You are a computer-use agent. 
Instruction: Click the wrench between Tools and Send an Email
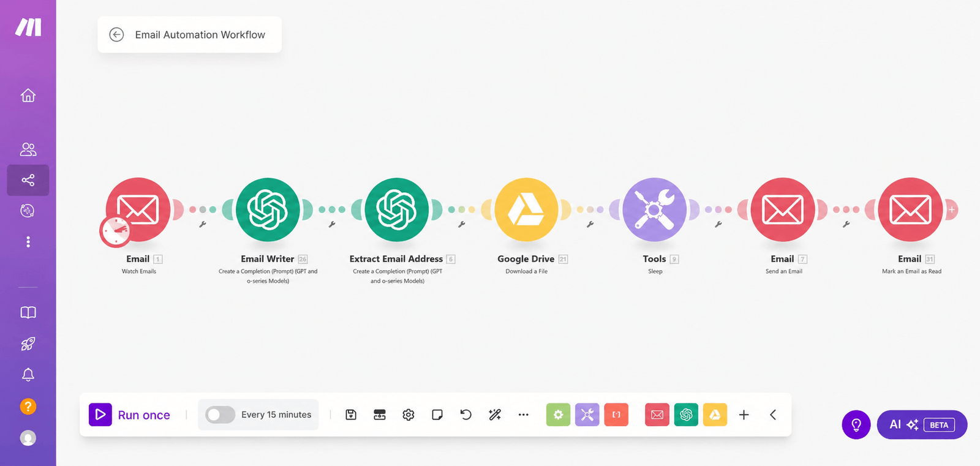click(718, 225)
